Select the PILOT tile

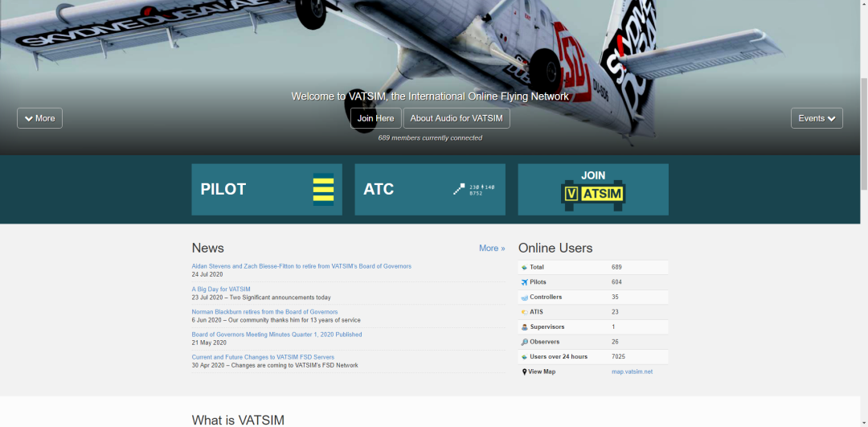(x=267, y=190)
